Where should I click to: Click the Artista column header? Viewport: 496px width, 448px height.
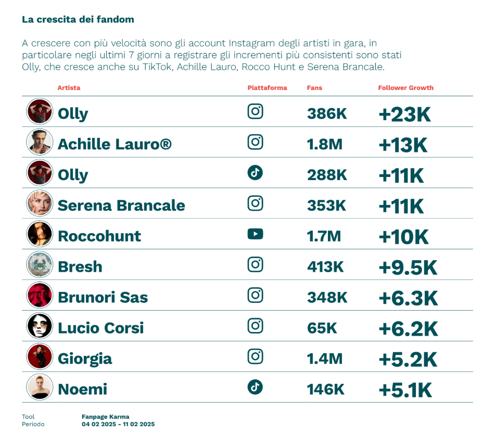pyautogui.click(x=69, y=88)
